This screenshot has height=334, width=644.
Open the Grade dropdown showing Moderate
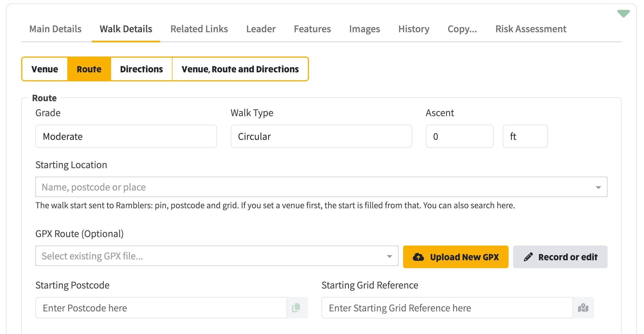click(x=126, y=136)
